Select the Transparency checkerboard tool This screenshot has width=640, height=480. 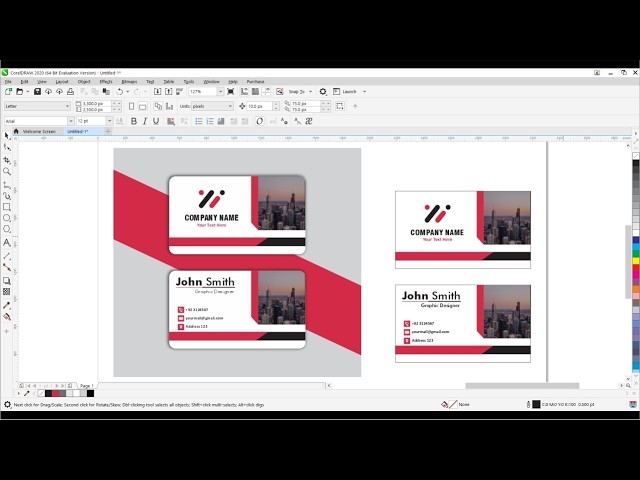tap(7, 291)
